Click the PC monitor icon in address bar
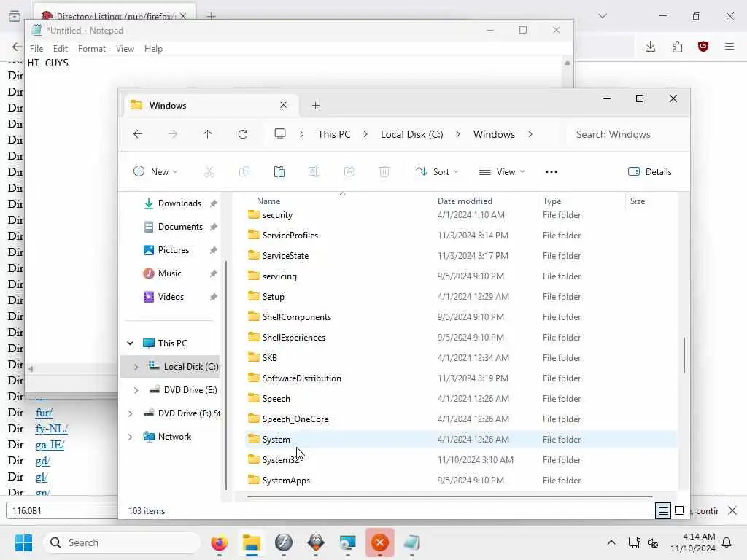Screen dimensions: 747x560 coord(280,134)
